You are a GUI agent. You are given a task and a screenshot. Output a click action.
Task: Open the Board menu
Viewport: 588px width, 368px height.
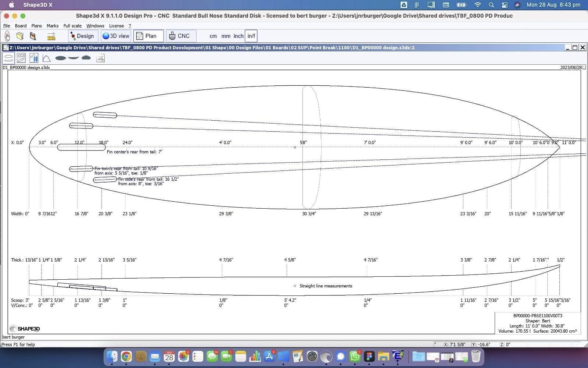pyautogui.click(x=21, y=26)
